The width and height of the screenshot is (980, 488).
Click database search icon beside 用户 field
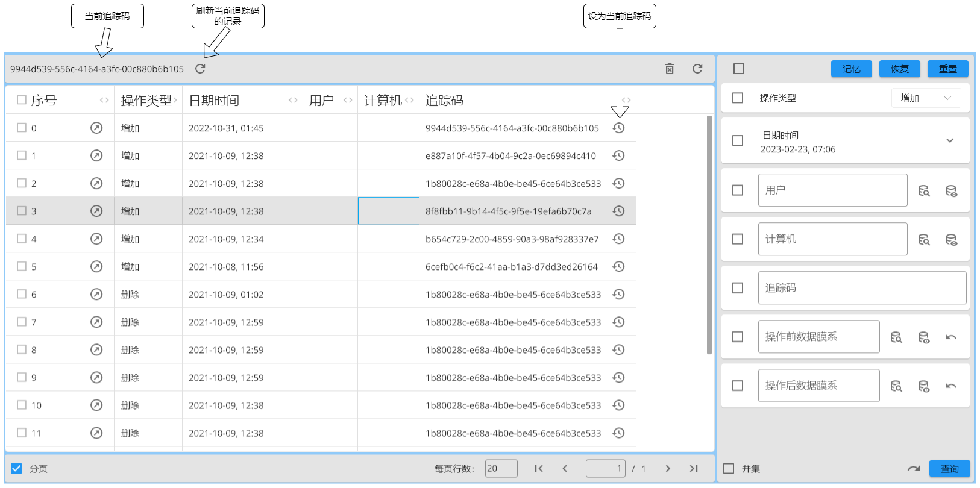(923, 191)
